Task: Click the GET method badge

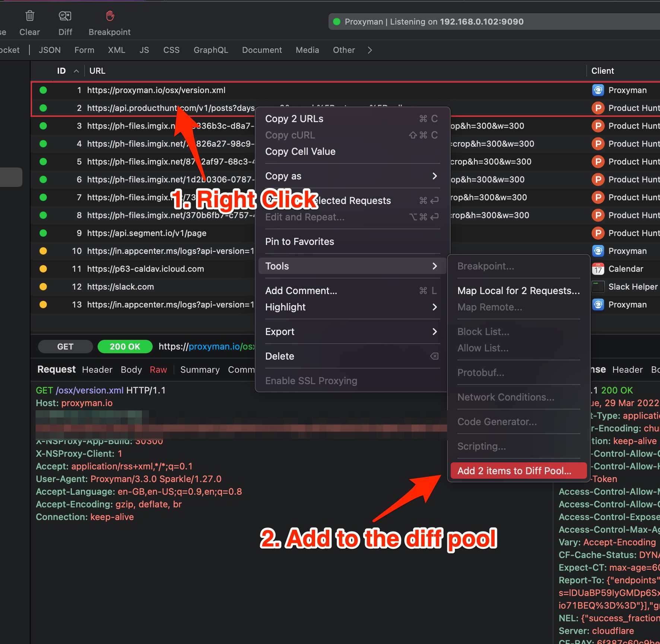Action: (65, 347)
